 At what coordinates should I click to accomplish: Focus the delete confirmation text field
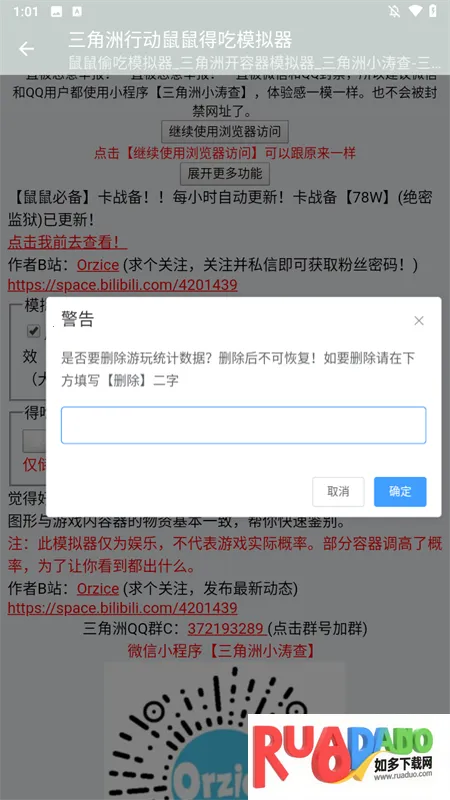click(x=243, y=425)
